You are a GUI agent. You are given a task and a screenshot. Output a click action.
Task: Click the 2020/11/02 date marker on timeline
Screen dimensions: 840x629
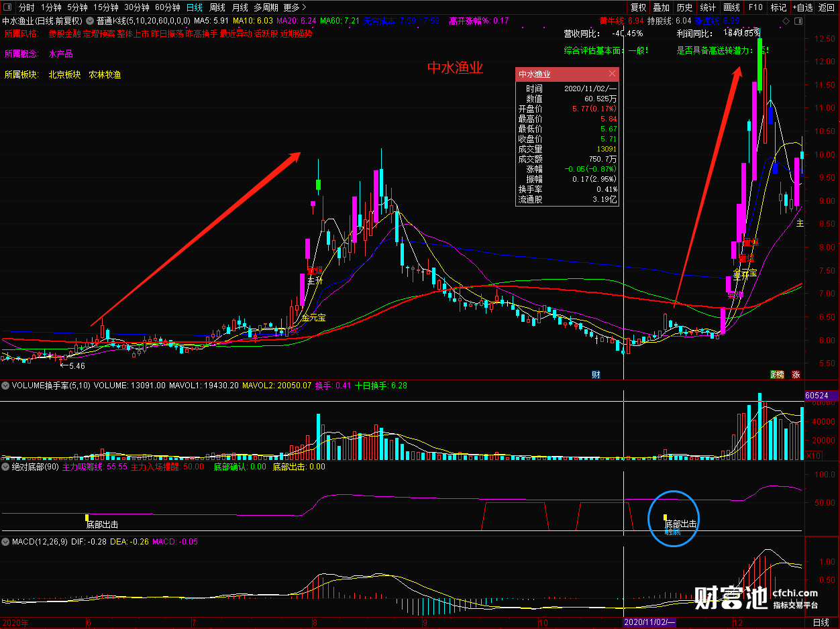(649, 622)
